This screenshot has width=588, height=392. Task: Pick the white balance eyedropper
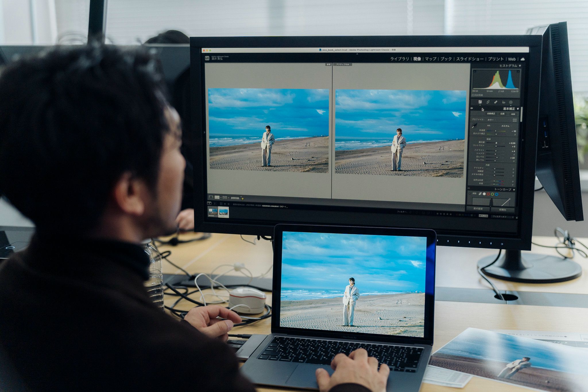coord(474,125)
